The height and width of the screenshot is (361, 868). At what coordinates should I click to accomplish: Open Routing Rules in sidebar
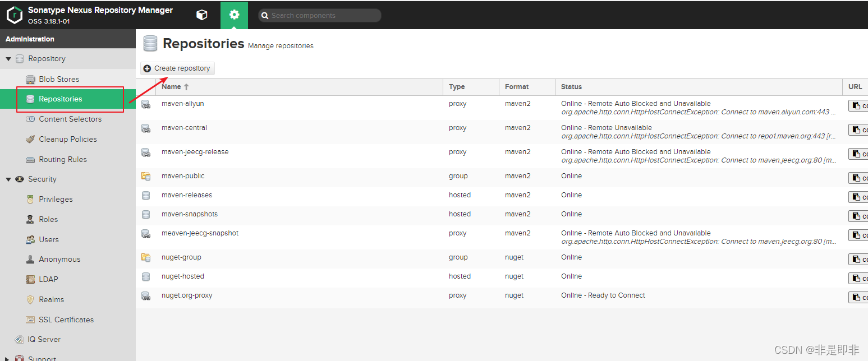[x=63, y=159]
